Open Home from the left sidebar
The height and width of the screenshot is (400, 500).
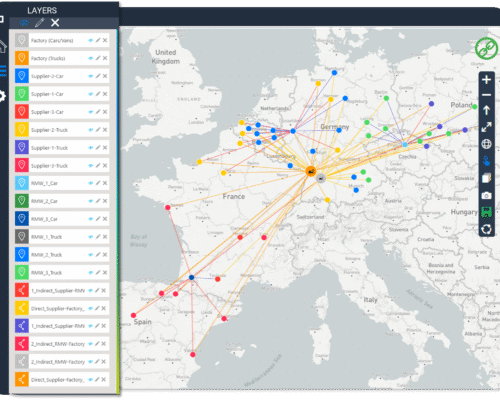click(3, 46)
